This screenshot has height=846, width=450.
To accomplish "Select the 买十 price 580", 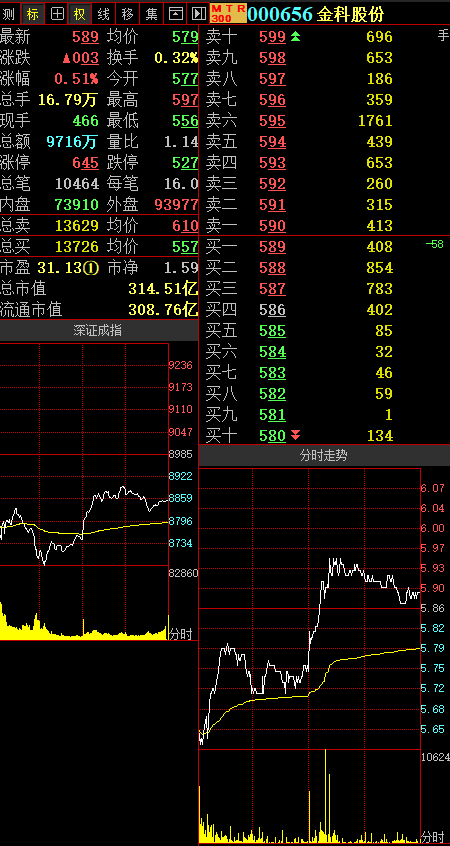I will tap(272, 435).
